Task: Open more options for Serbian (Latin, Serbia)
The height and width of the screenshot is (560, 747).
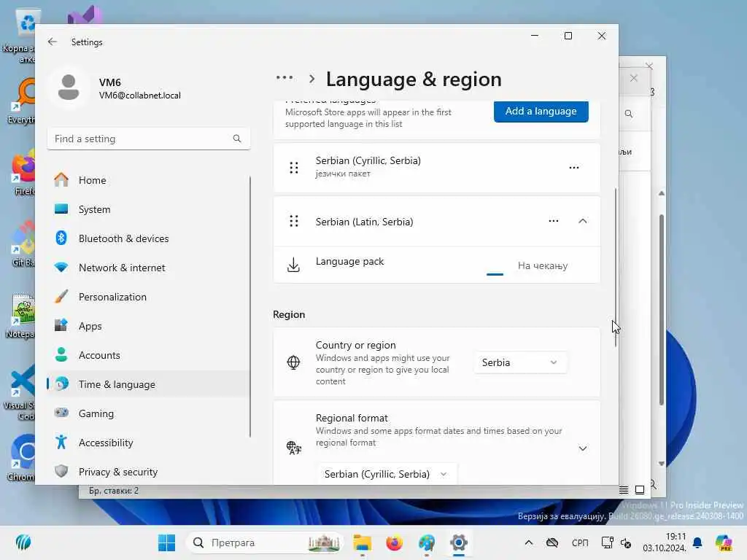Action: (553, 221)
